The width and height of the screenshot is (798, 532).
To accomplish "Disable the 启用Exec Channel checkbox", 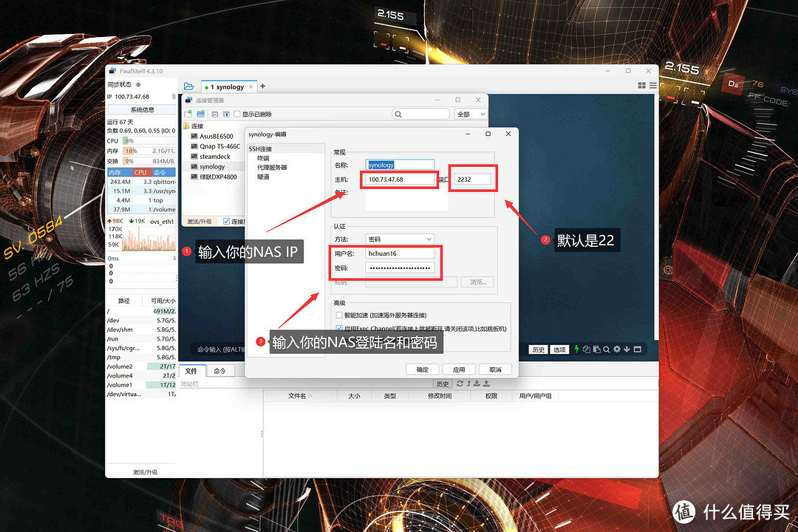I will point(341,327).
